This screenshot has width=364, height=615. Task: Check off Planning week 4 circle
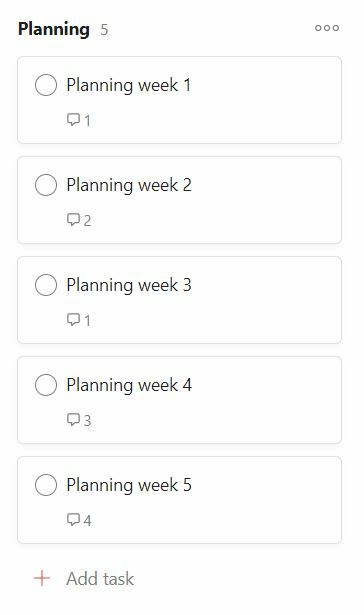(46, 385)
